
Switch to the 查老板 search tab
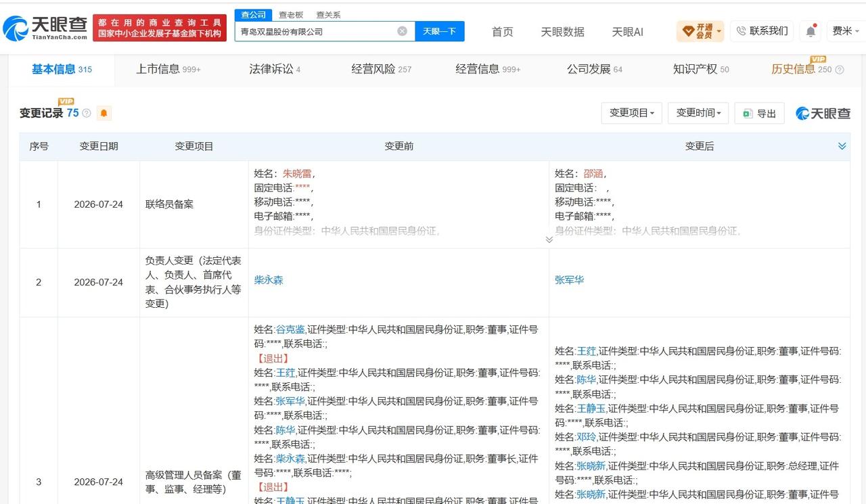[291, 15]
